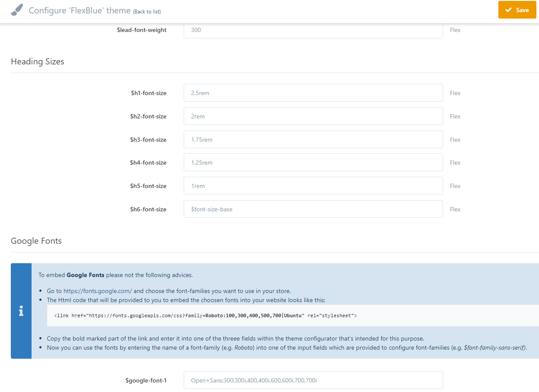
Task: Click the $h6-font-size input field
Action: point(313,209)
